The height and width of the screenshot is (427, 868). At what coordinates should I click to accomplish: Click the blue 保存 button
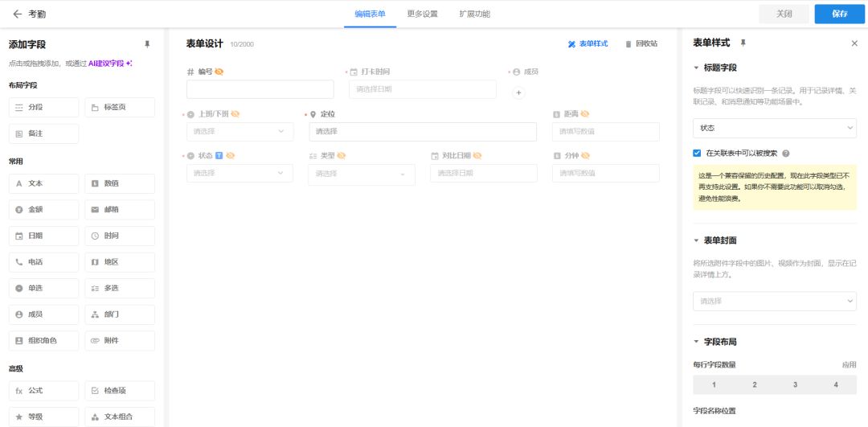839,14
